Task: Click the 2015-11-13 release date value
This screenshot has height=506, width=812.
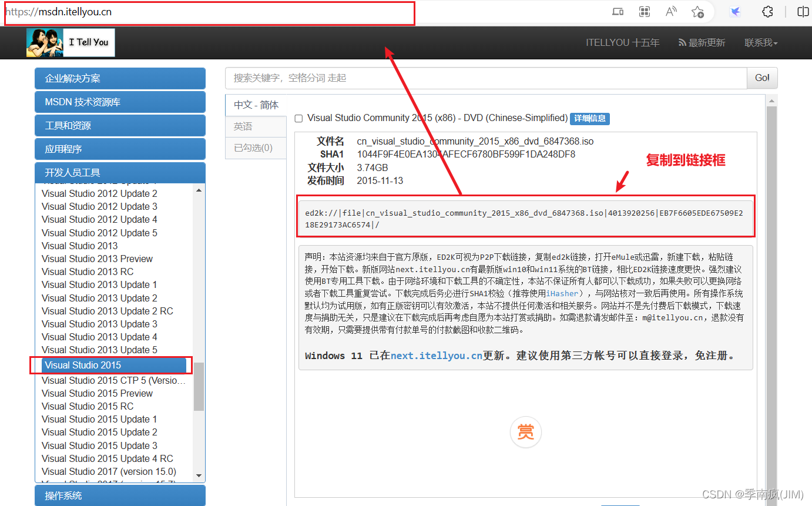Action: click(x=380, y=180)
